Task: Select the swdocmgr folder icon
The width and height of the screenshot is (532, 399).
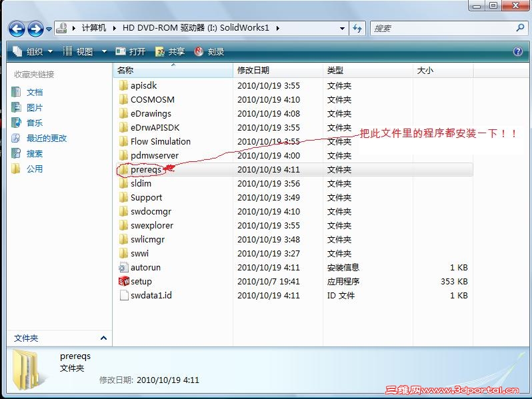Action: click(x=123, y=211)
